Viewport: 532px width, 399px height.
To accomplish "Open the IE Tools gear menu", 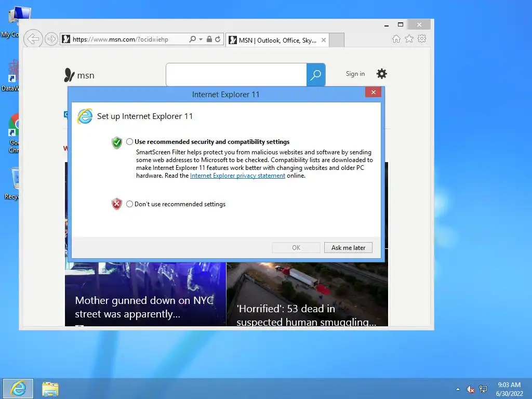I will click(x=422, y=38).
